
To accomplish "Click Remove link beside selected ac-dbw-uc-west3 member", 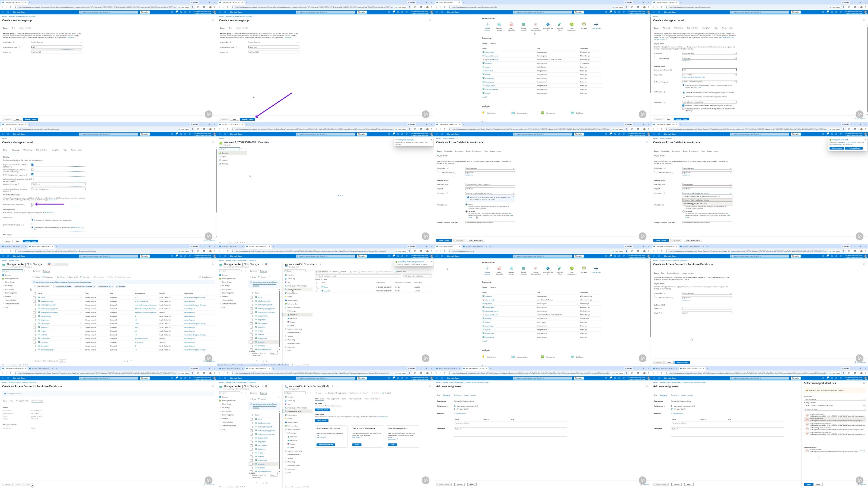I will 862,451.
